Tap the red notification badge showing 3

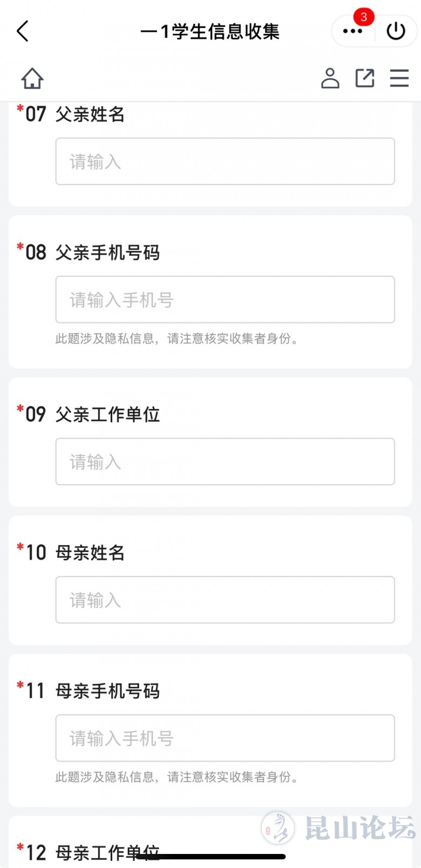(x=364, y=17)
